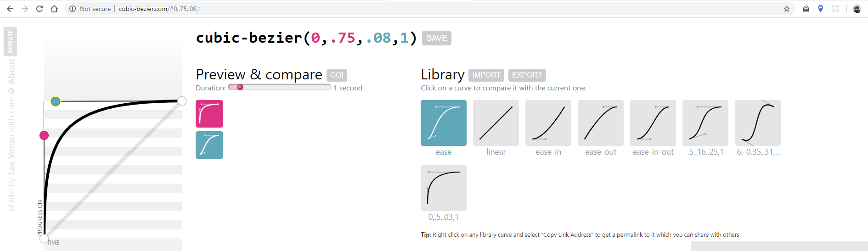Click the EXPORT library button
The height and width of the screenshot is (251, 868).
[527, 75]
